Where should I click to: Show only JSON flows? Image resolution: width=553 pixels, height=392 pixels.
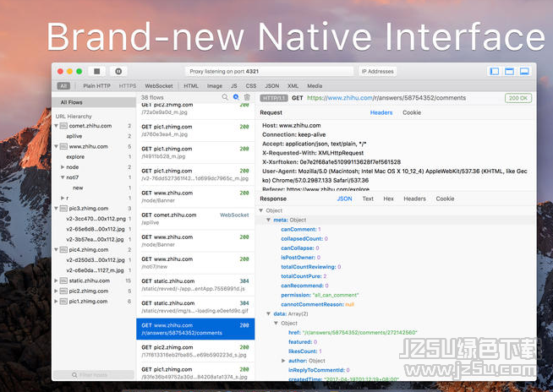tap(272, 85)
